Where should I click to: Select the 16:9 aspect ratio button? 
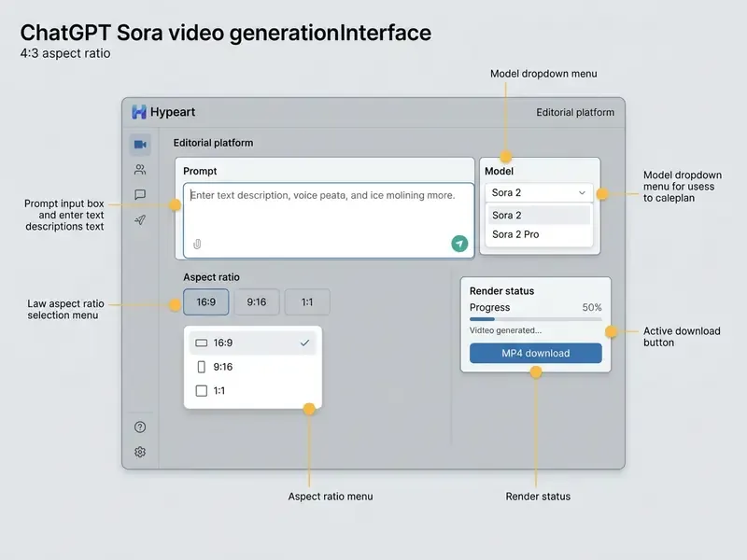point(206,301)
